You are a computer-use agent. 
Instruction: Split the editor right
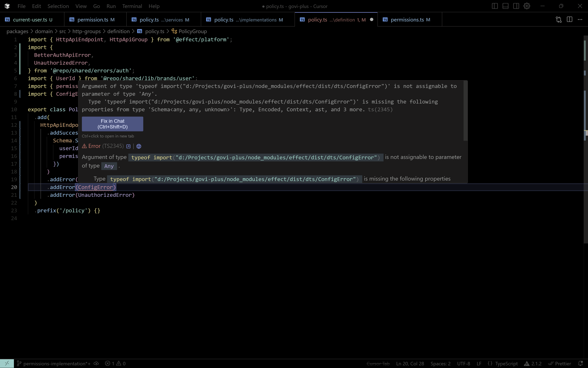pos(569,19)
